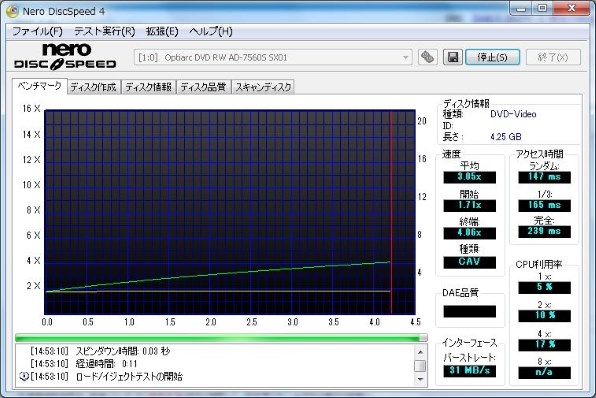Click the random access 147 ms value
The width and height of the screenshot is (596, 398).
(x=544, y=177)
